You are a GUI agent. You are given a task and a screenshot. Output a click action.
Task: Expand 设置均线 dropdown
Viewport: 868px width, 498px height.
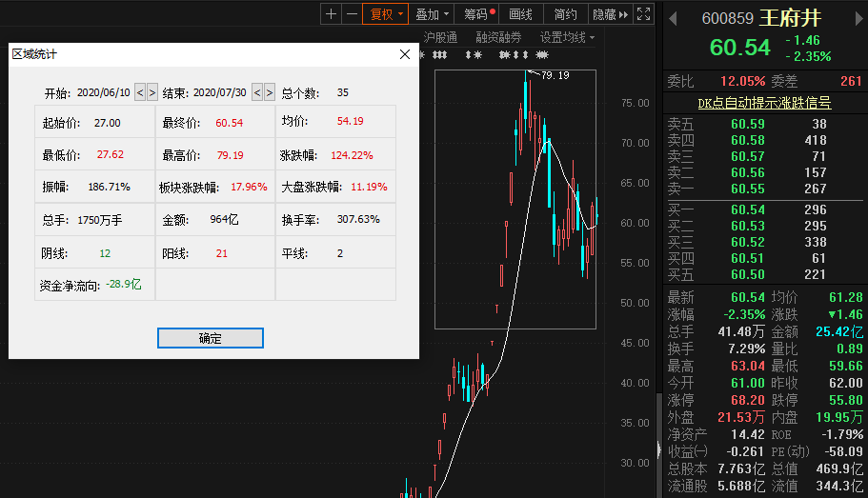568,38
